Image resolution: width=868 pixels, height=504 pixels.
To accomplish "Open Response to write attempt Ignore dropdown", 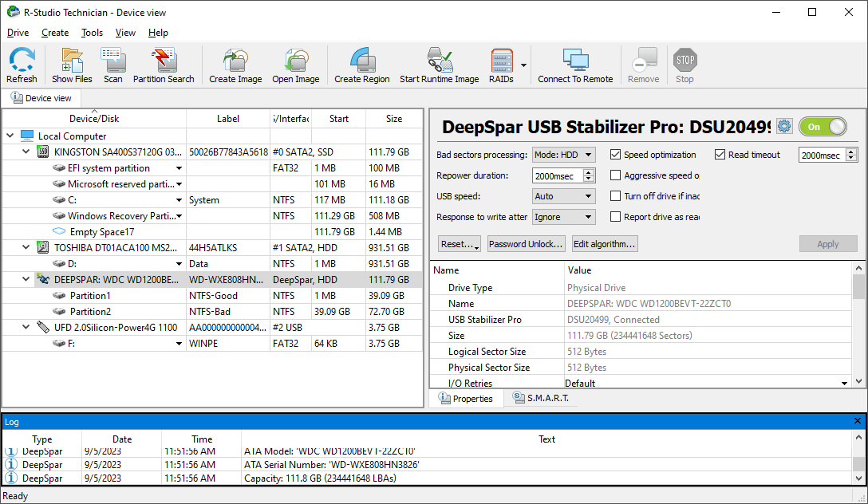I will pyautogui.click(x=563, y=217).
